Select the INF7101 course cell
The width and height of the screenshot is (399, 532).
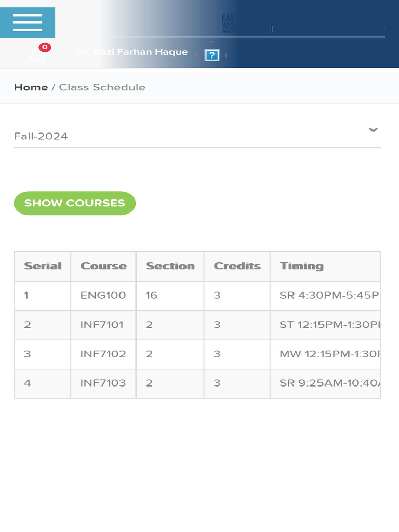click(x=103, y=325)
